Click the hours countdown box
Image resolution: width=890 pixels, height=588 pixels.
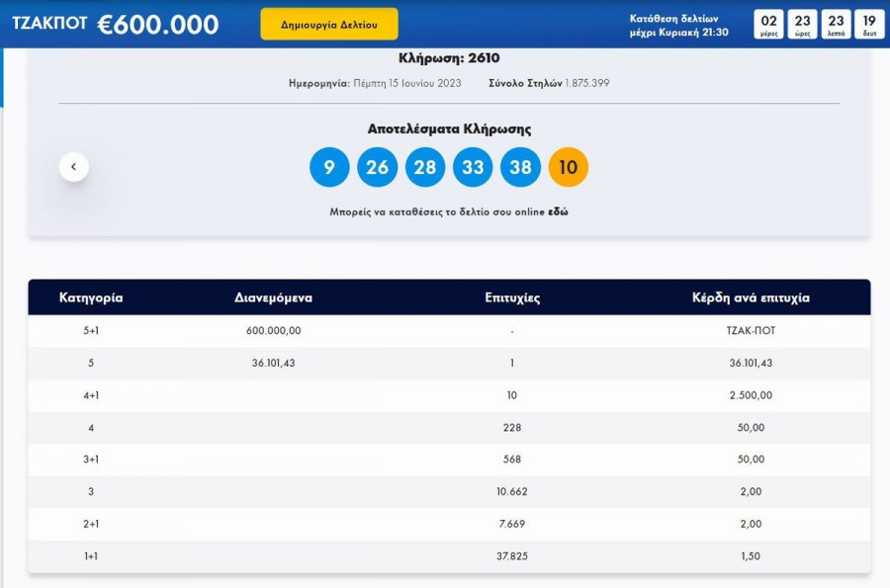coord(803,24)
